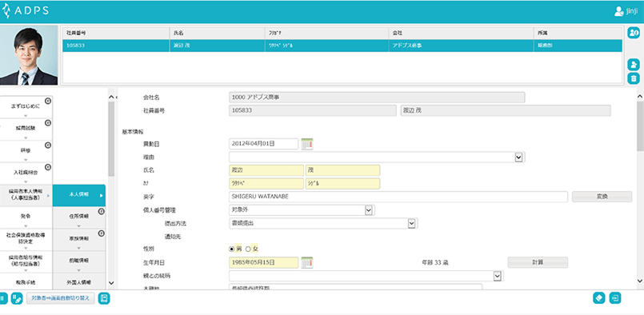Select 外国人情報 submenu tab

(x=79, y=282)
